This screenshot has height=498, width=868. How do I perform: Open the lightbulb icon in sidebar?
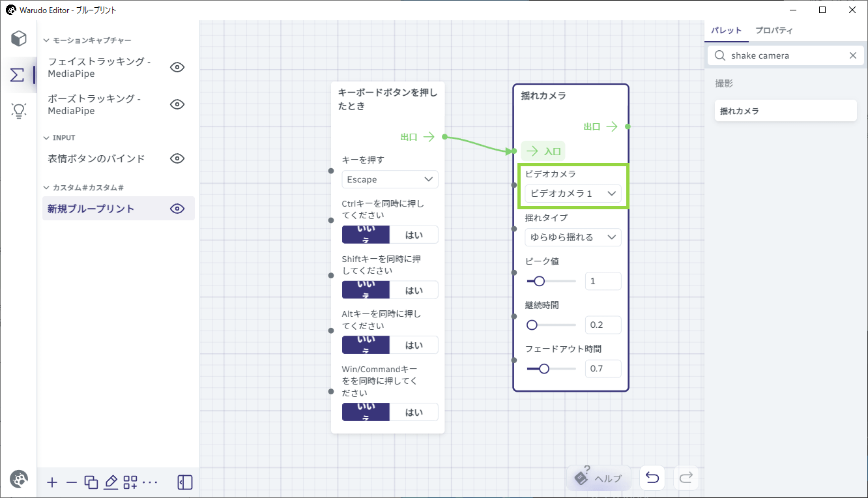pos(19,111)
